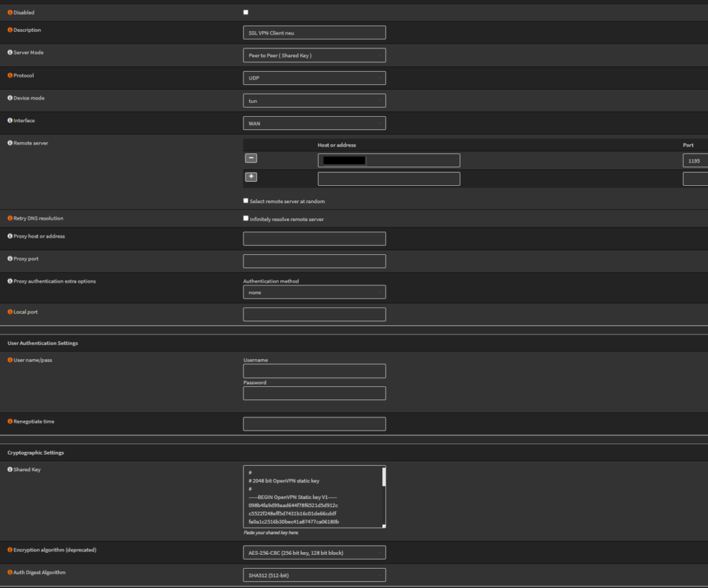Check Infinitely resolve remote server

coord(245,218)
